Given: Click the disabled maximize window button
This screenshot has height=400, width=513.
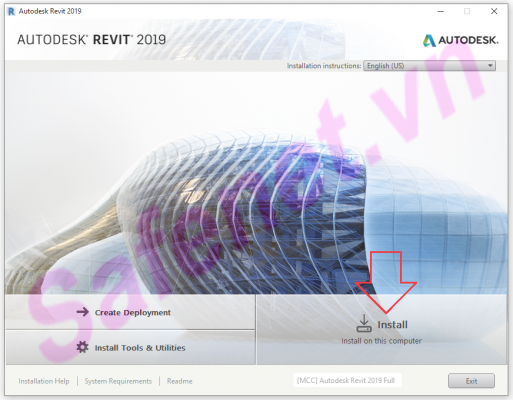Looking at the screenshot, I should coord(467,11).
